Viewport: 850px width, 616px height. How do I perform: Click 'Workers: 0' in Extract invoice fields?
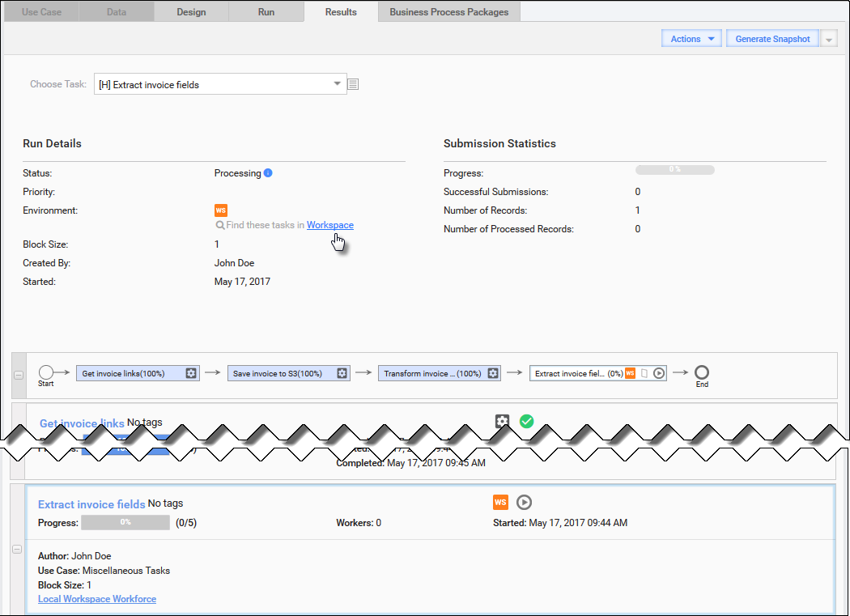click(x=359, y=523)
